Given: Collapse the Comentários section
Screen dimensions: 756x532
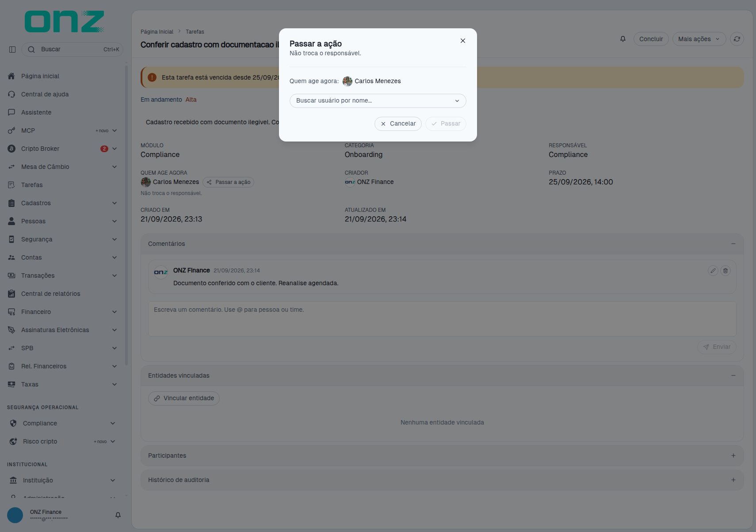Looking at the screenshot, I should point(733,244).
